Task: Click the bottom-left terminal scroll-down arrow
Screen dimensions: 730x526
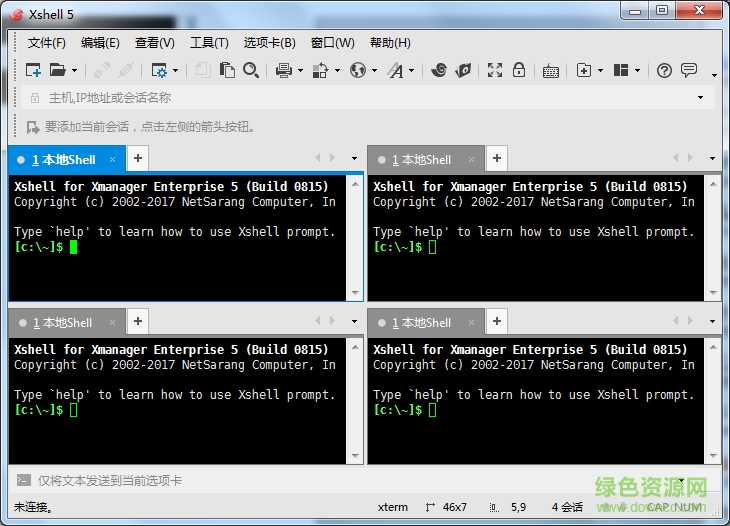Action: coord(355,456)
